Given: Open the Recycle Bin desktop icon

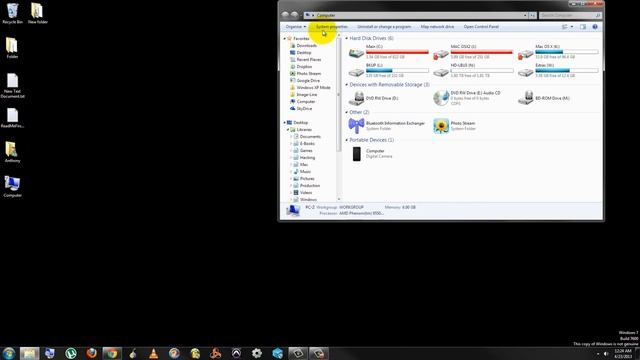Looking at the screenshot, I should (12, 11).
